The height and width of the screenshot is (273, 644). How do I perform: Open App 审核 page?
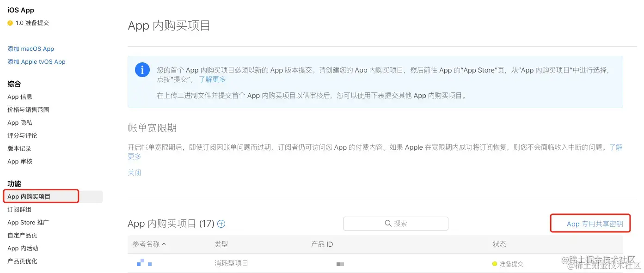click(x=20, y=161)
